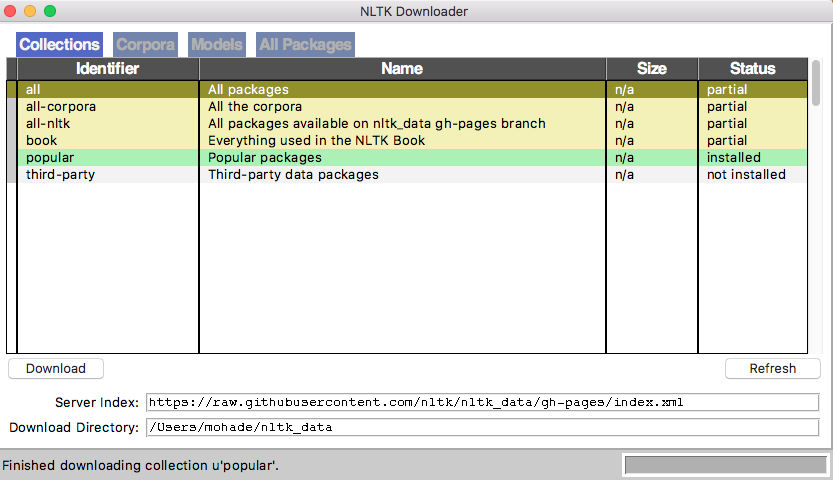The width and height of the screenshot is (833, 480).
Task: Click the 'Popular packages' name cell
Action: pos(402,158)
